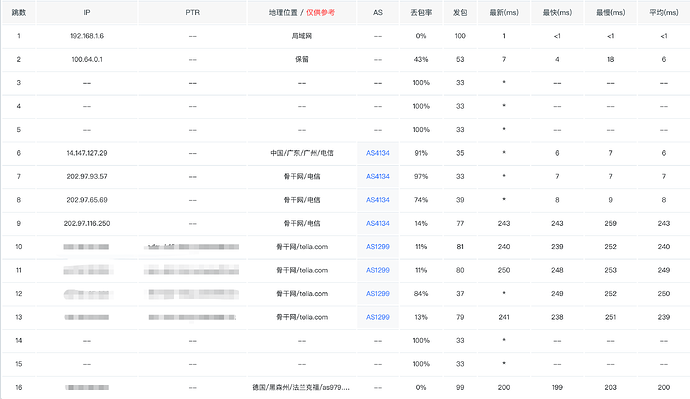Click packet loss 97% in hop 7
Image resolution: width=690 pixels, height=399 pixels.
pos(421,176)
